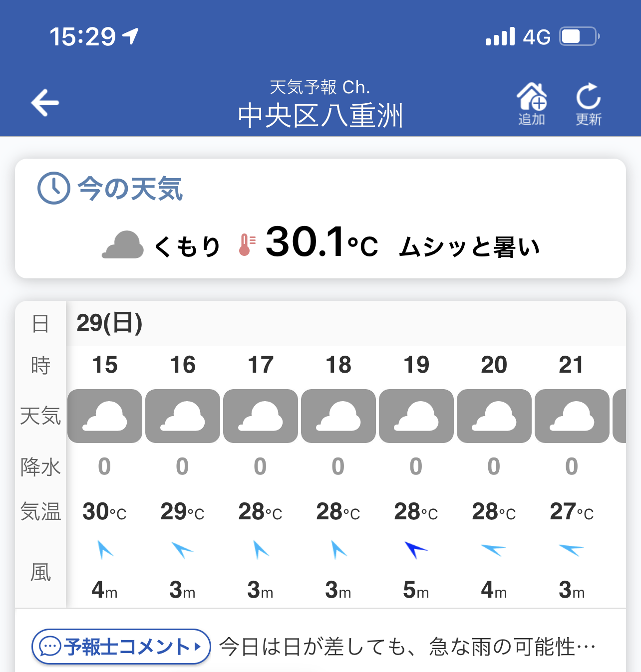The width and height of the screenshot is (641, 672).
Task: Tap the add location house icon
Action: [532, 103]
